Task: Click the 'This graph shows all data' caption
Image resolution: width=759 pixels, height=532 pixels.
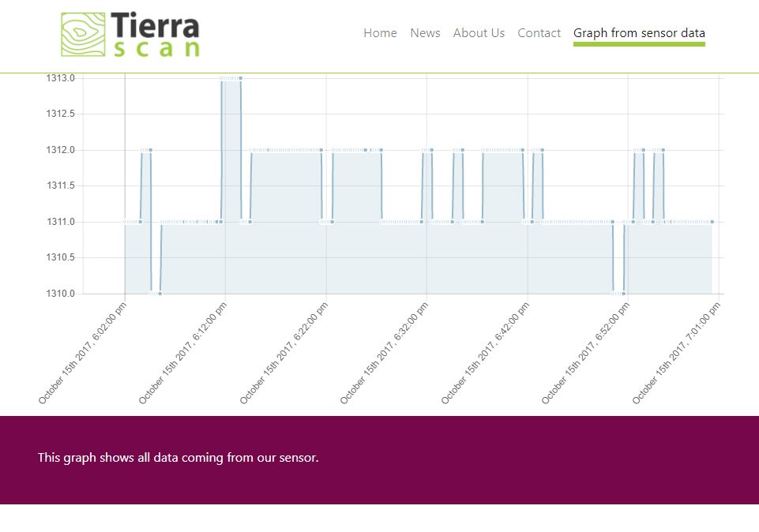Action: [x=178, y=458]
